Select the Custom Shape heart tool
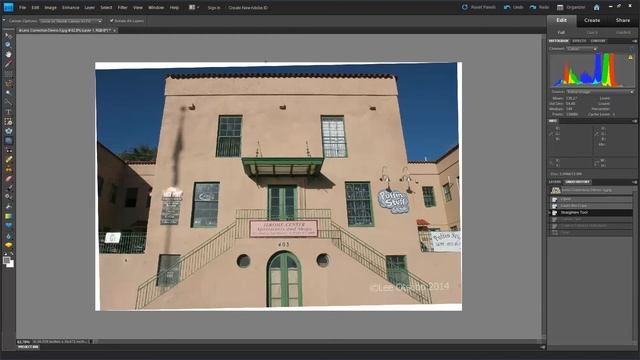640x360 pixels. coord(8,225)
